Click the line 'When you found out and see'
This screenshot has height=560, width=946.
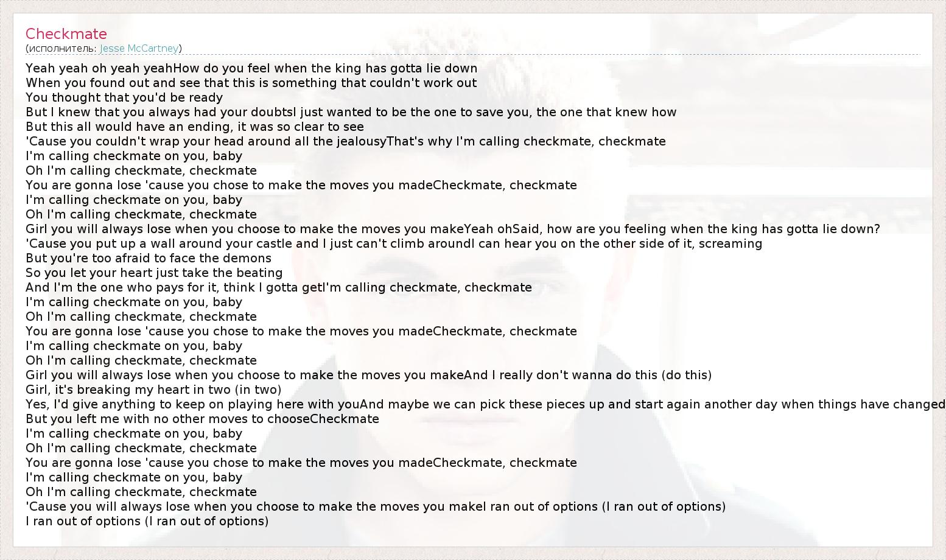point(251,83)
